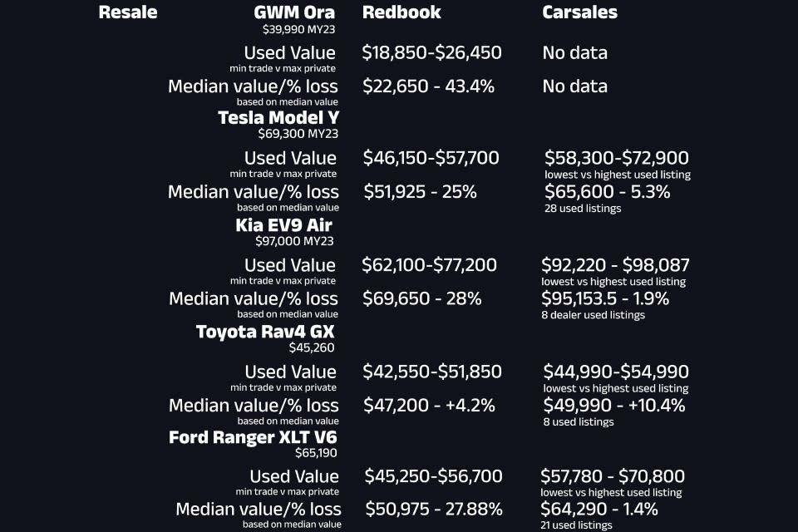Select the $50,975 - 27.88% Ranger value
The image size is (798, 532).
pos(434,509)
